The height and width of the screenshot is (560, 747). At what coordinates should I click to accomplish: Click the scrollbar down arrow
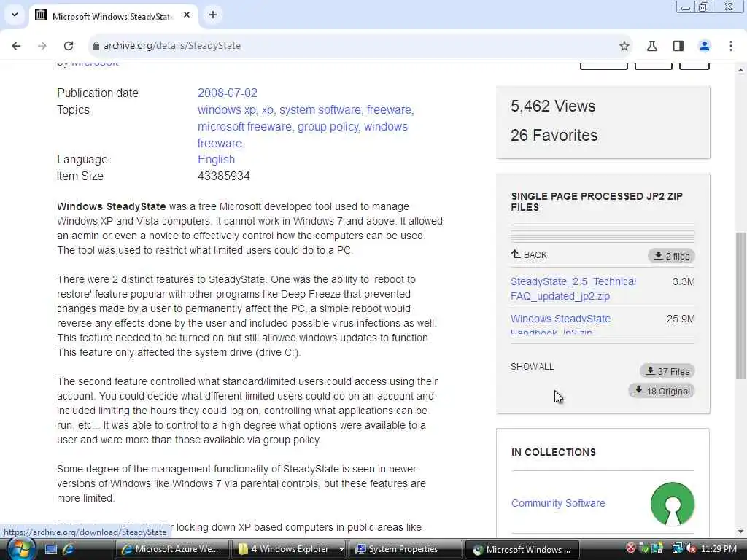[740, 532]
